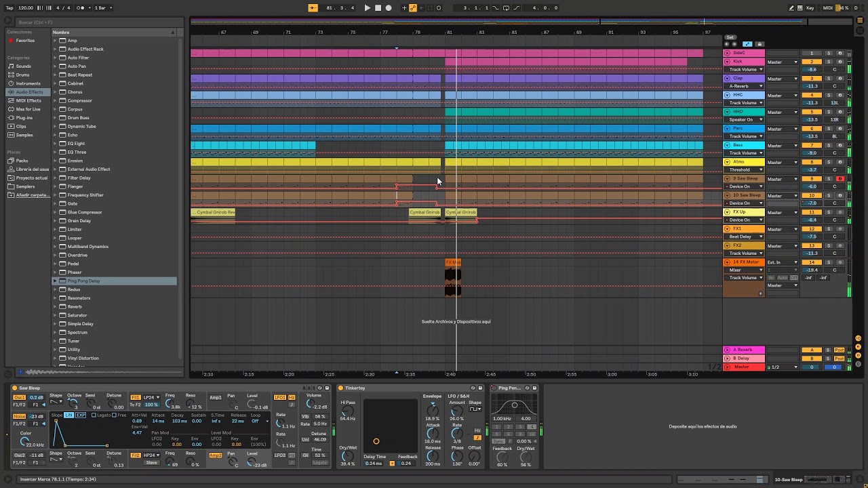Open the 1 Bar quantization dropdown
Image resolution: width=868 pixels, height=488 pixels.
(102, 7)
